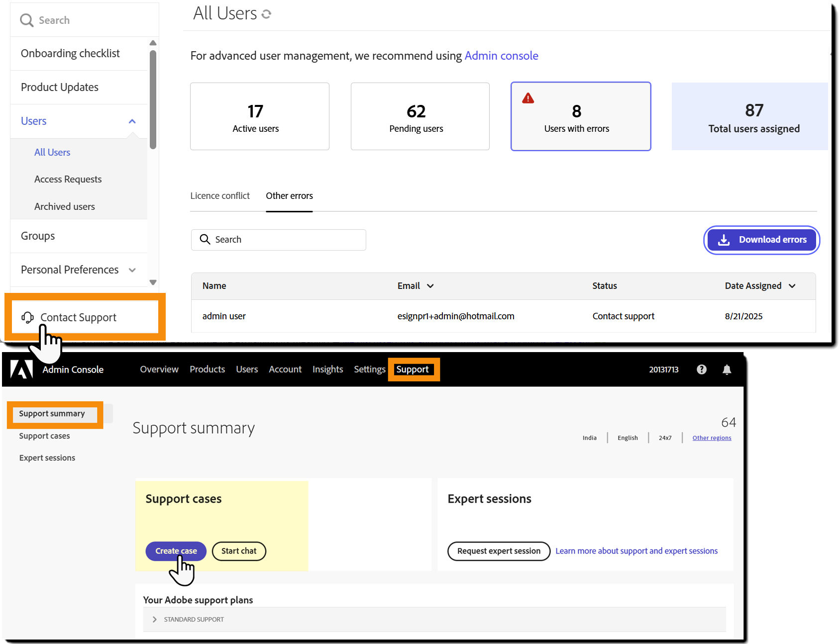Expand the STANDARD SUPPORT plan details

154,619
